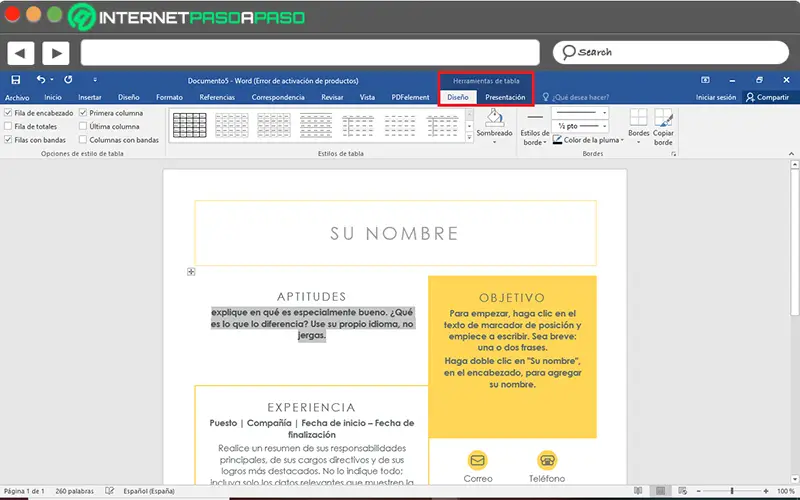The width and height of the screenshot is (800, 500).
Task: Click Iniciar sesión
Action: (x=716, y=97)
